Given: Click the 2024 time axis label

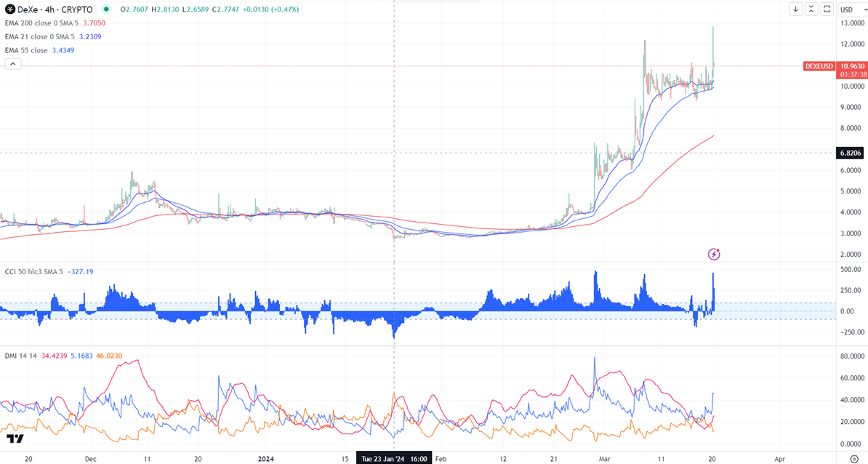Looking at the screenshot, I should [266, 459].
